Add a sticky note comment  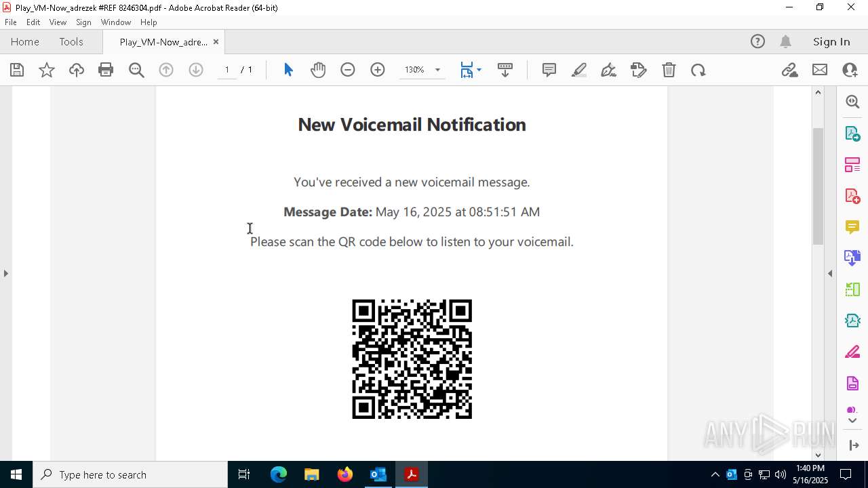coord(549,70)
